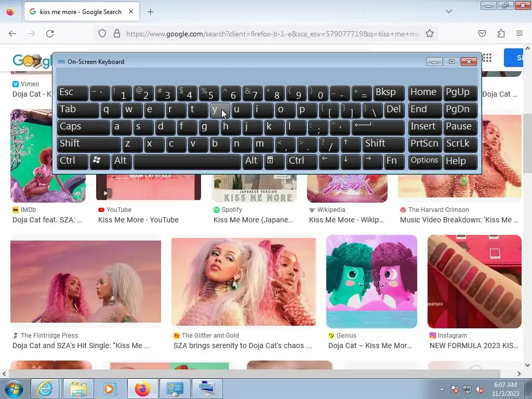Toggle left Ctrl key on keyboard
The width and height of the screenshot is (532, 399).
[x=73, y=161]
